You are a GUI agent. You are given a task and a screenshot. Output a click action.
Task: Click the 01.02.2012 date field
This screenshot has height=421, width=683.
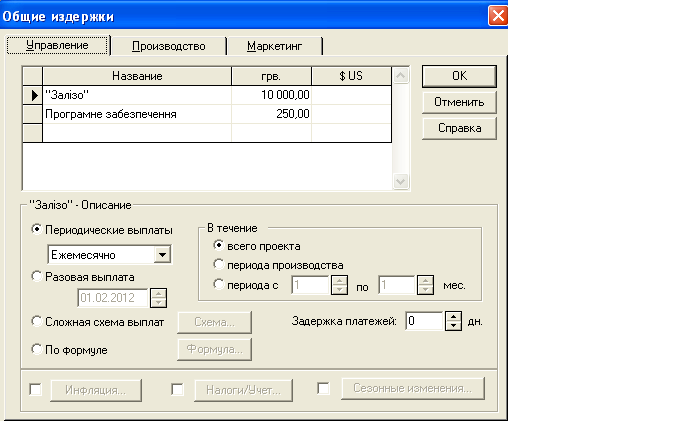pyautogui.click(x=113, y=298)
